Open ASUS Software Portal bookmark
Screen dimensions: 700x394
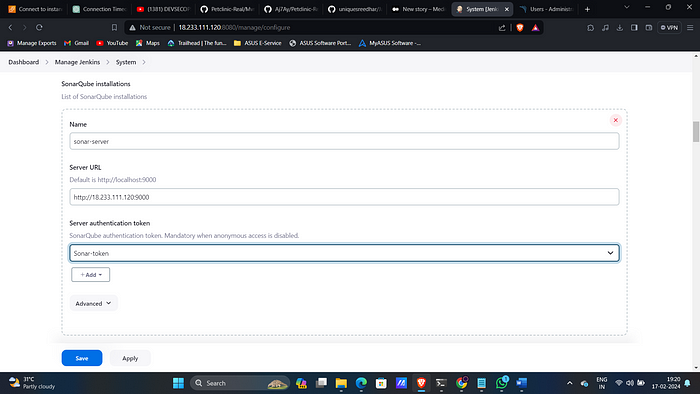[x=320, y=43]
